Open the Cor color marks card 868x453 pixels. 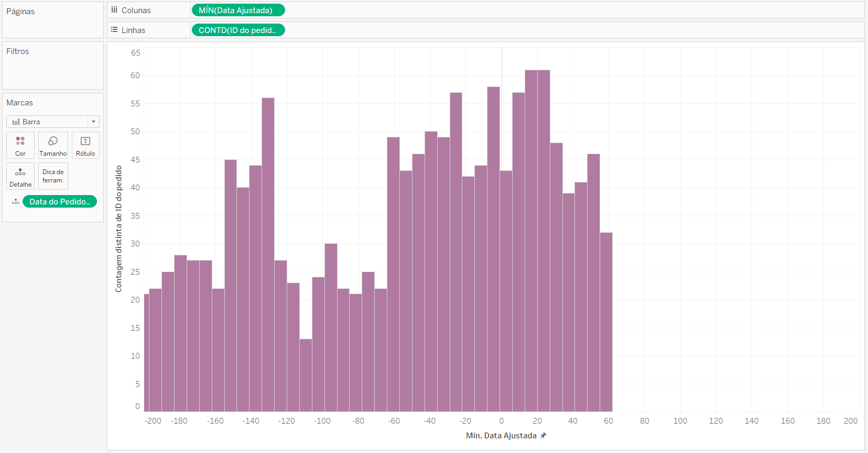point(20,145)
